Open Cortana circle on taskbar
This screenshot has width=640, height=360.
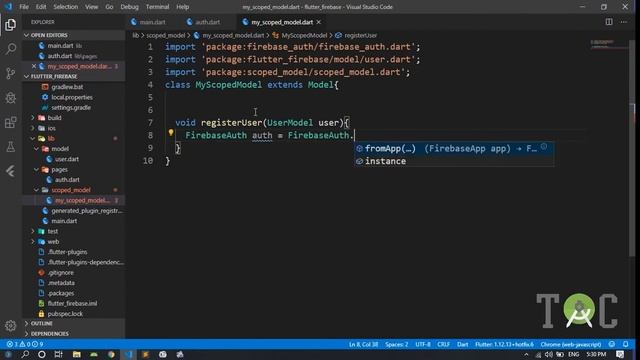coord(42,354)
